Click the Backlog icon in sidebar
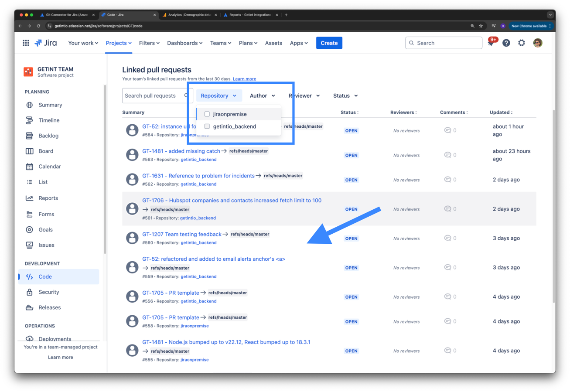Image resolution: width=570 pixels, height=392 pixels. (x=30, y=136)
